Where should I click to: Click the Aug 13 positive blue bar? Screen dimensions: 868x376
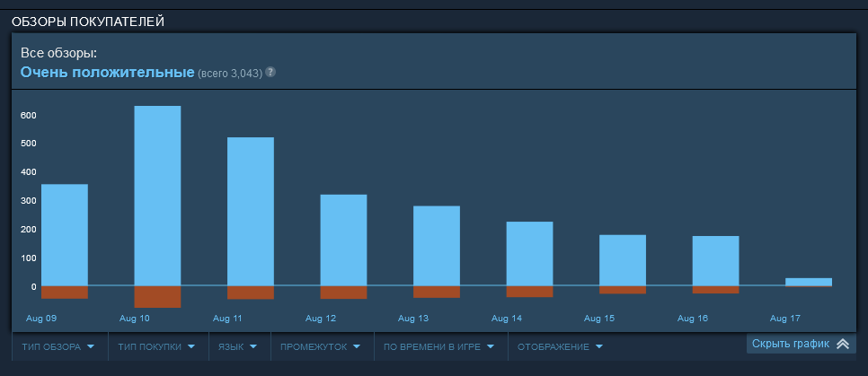tap(437, 246)
